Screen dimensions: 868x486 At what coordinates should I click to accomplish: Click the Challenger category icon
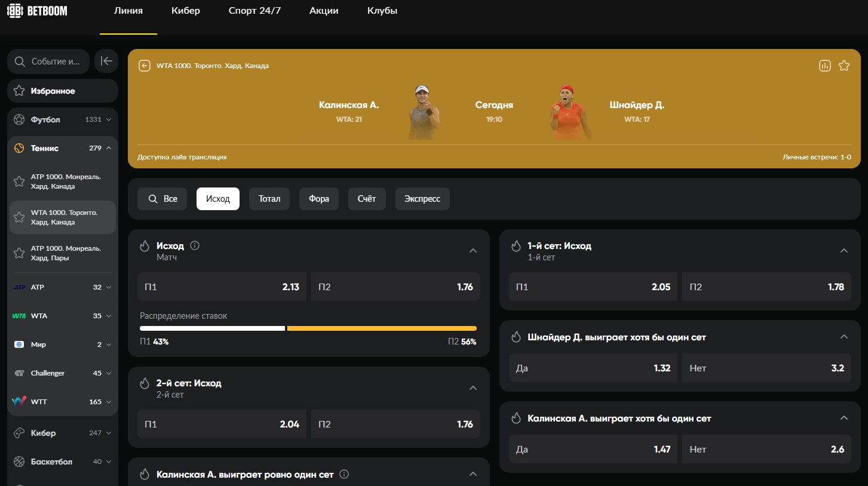tap(19, 373)
